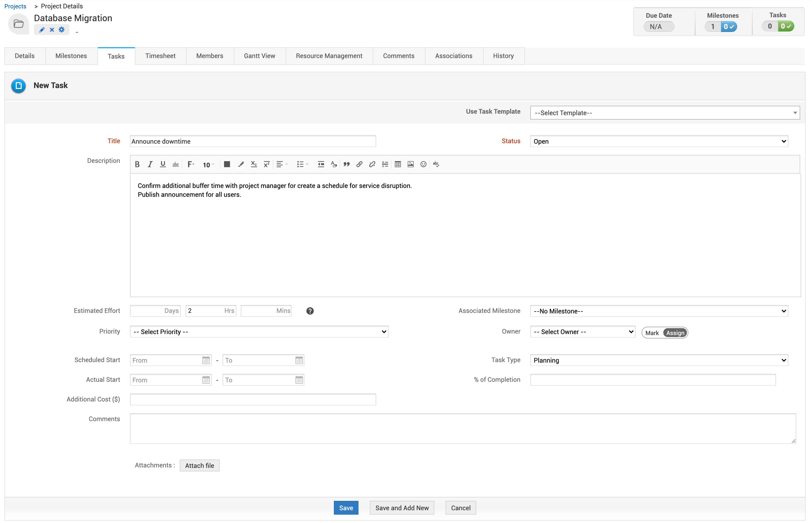Insert a hyperlink in the description

coord(359,164)
